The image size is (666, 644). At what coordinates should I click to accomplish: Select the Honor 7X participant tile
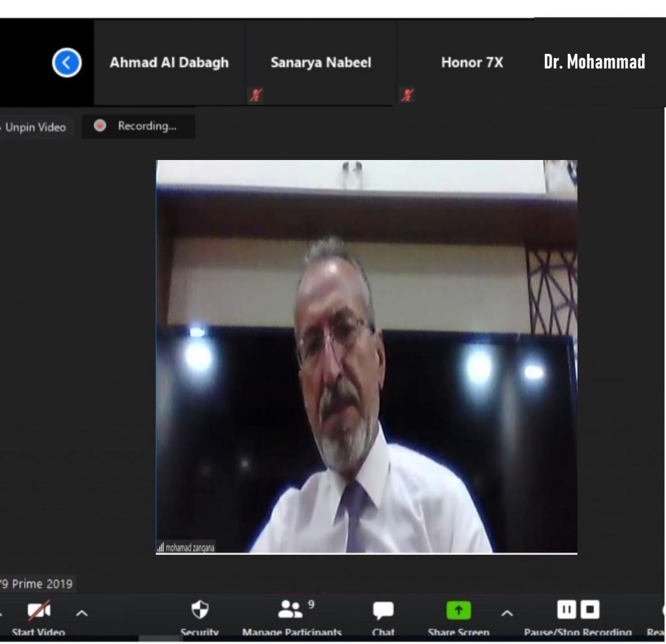point(472,62)
